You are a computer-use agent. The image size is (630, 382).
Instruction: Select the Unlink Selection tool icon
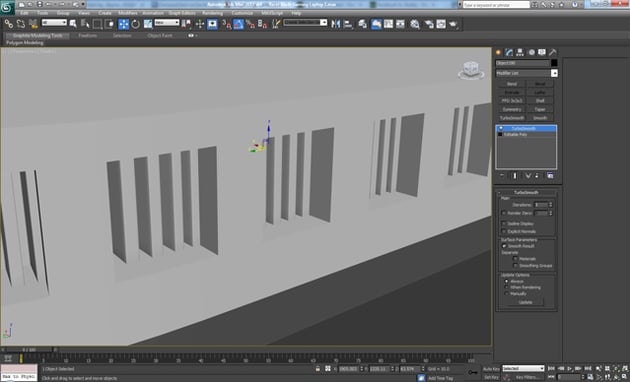click(x=21, y=24)
